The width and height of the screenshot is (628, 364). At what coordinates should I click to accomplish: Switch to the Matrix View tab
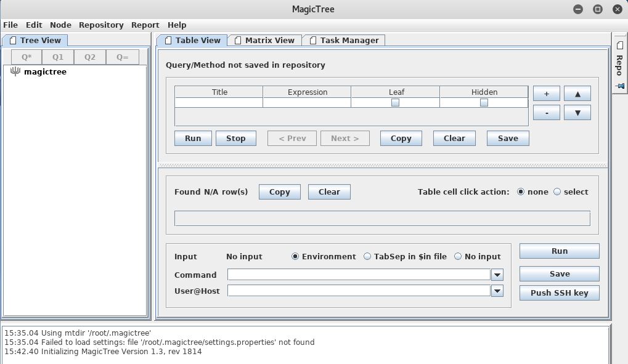(x=264, y=40)
